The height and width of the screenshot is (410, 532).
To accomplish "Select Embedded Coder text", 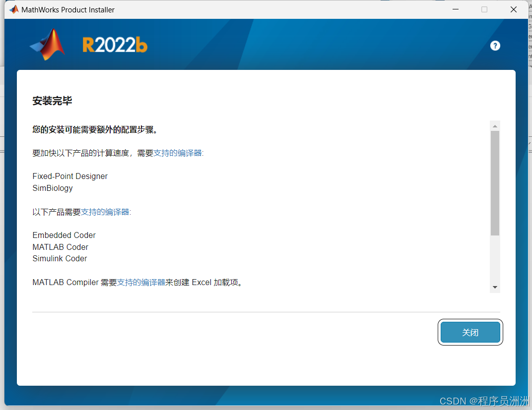I will pyautogui.click(x=64, y=235).
